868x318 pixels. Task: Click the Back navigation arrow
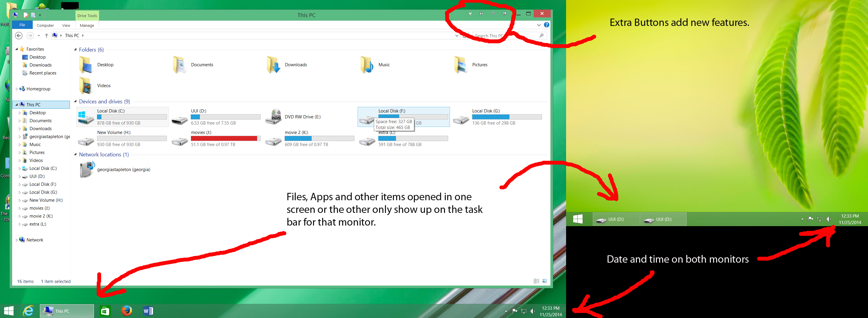[x=19, y=35]
